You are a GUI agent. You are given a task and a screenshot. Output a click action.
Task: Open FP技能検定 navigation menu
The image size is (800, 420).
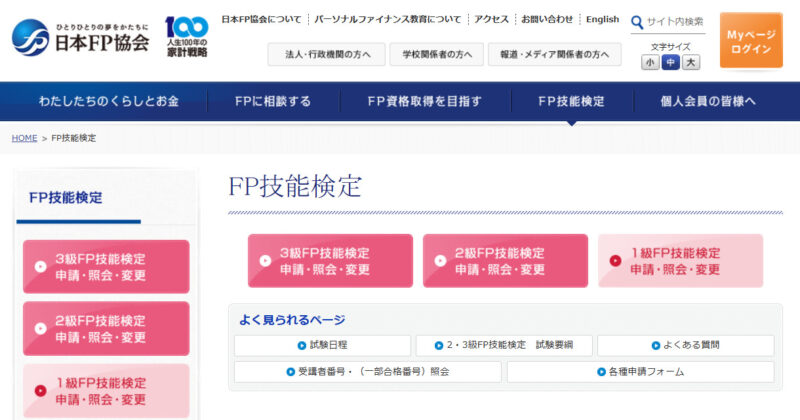point(571,101)
